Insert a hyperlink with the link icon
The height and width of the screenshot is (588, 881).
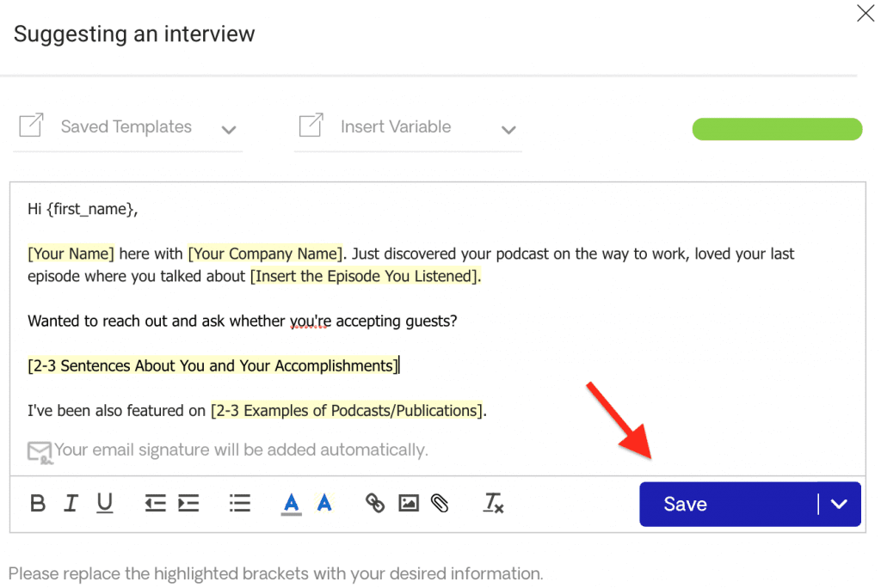click(375, 503)
